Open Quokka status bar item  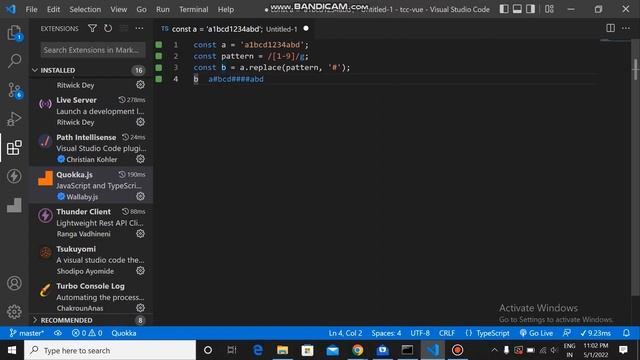coord(124,333)
